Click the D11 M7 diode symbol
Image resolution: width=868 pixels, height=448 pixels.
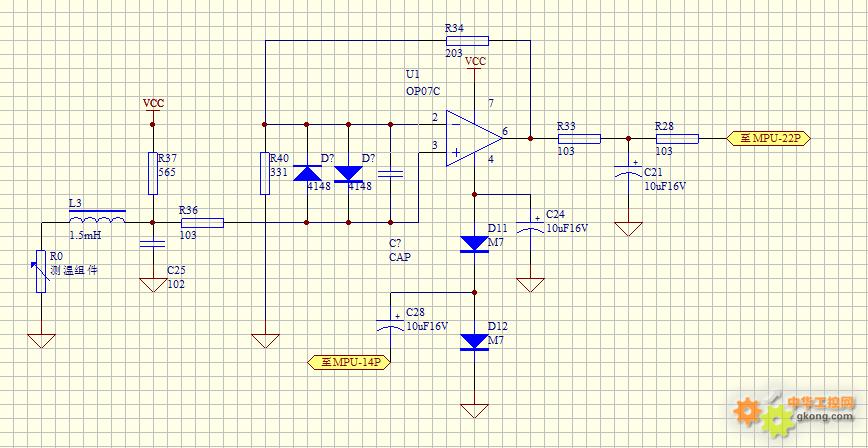pyautogui.click(x=472, y=243)
